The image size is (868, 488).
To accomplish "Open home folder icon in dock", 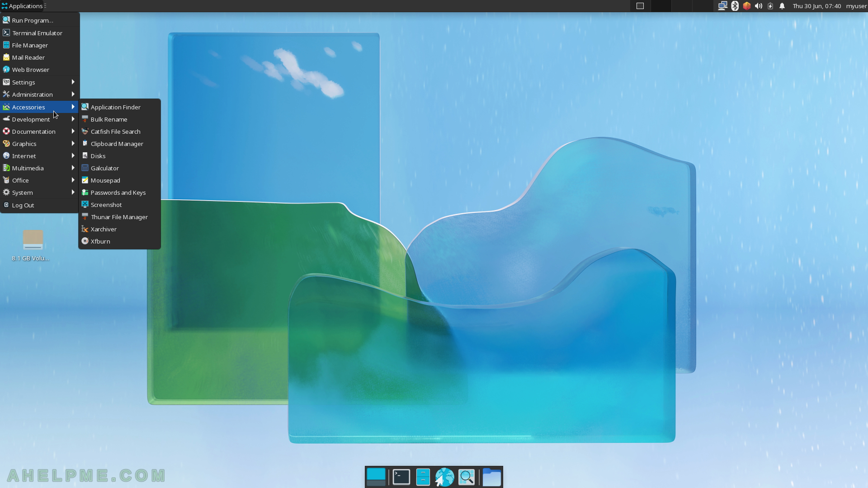I will point(492,477).
